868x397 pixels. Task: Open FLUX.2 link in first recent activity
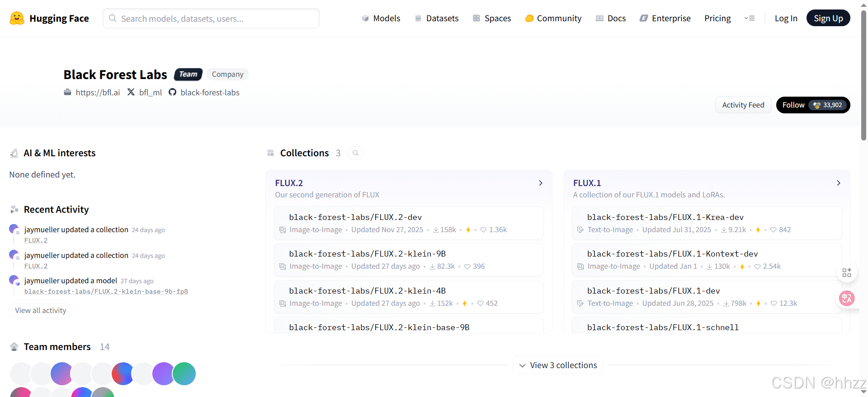coord(36,240)
